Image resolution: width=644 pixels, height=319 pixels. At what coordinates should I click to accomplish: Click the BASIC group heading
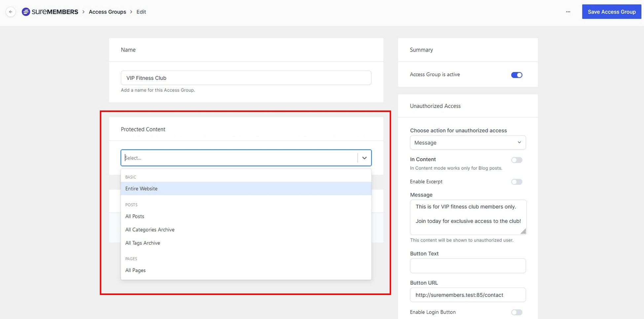tap(130, 177)
